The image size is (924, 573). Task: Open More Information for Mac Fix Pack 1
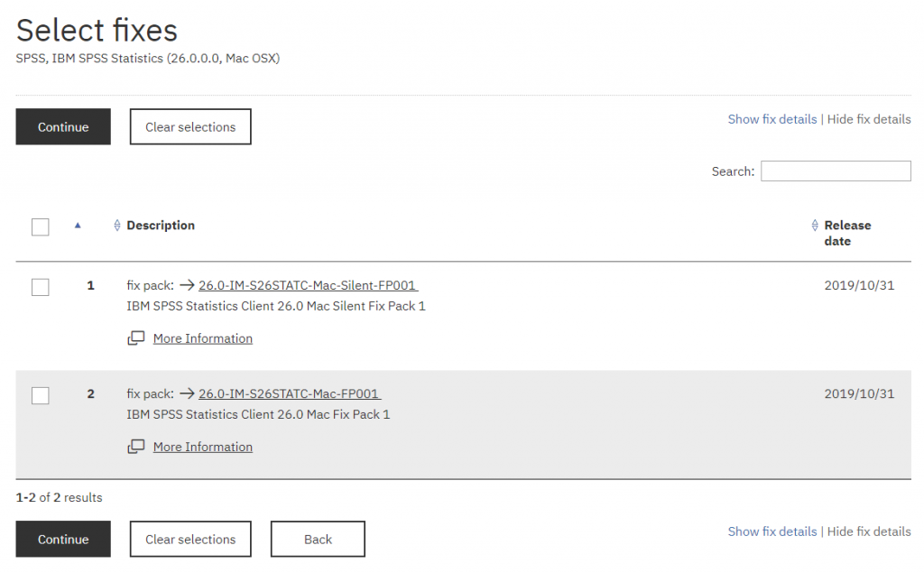click(203, 447)
